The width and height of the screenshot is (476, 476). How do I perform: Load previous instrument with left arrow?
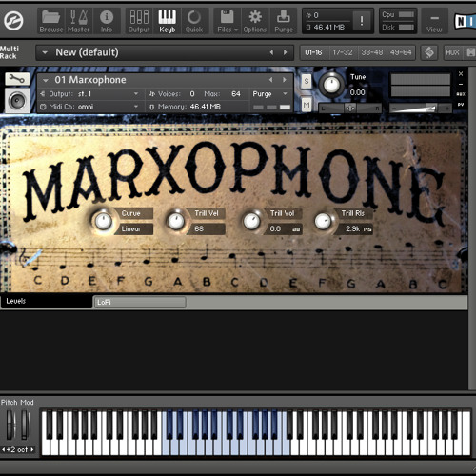click(270, 80)
